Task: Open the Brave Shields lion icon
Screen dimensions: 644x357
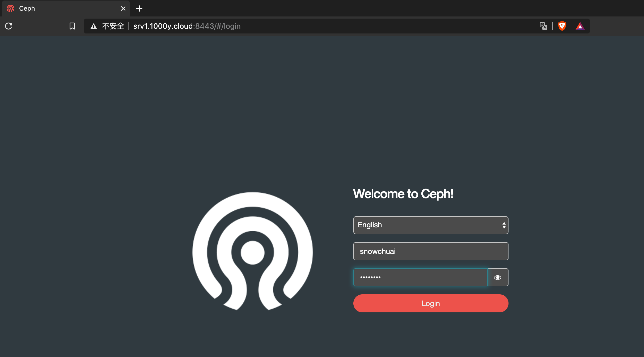Action: click(x=562, y=26)
